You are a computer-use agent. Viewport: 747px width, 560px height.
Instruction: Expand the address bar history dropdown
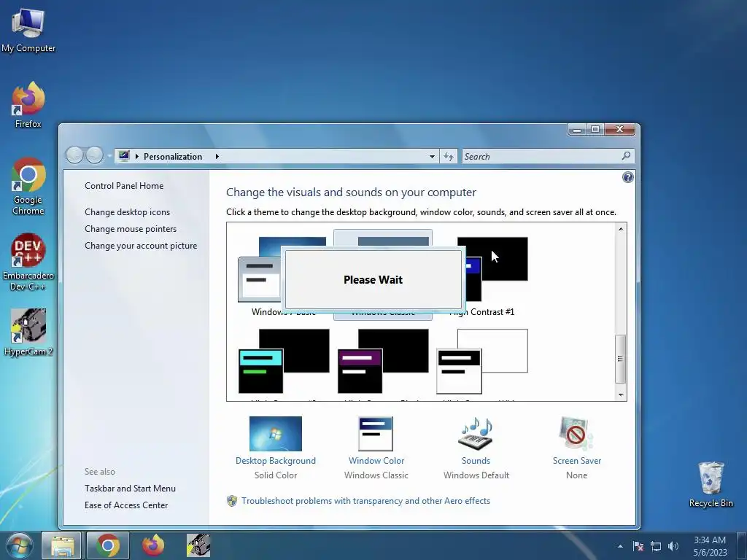point(432,156)
